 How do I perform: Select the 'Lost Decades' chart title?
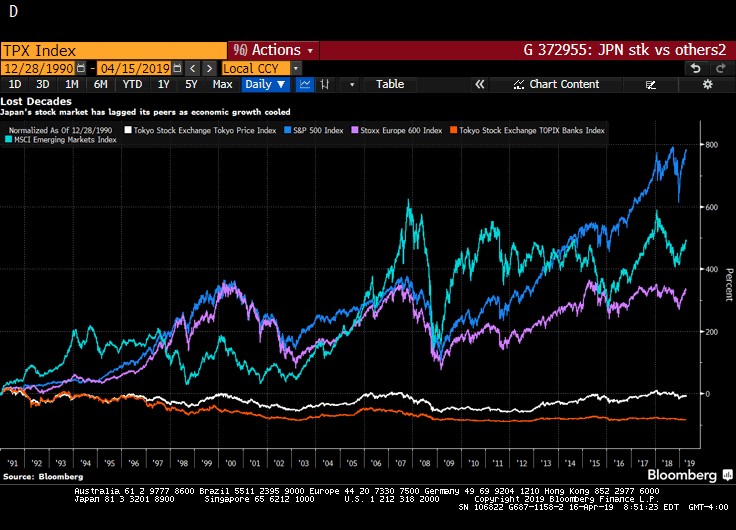point(36,101)
